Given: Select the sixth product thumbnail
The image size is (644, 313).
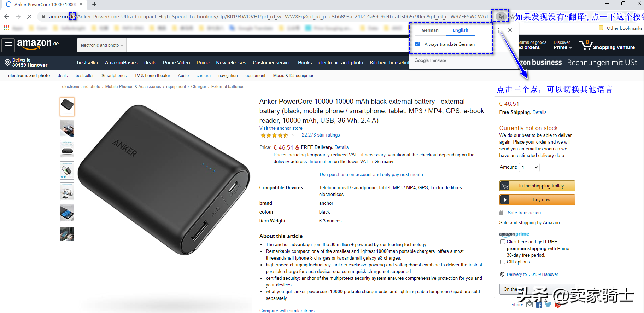Looking at the screenshot, I should coord(67,213).
